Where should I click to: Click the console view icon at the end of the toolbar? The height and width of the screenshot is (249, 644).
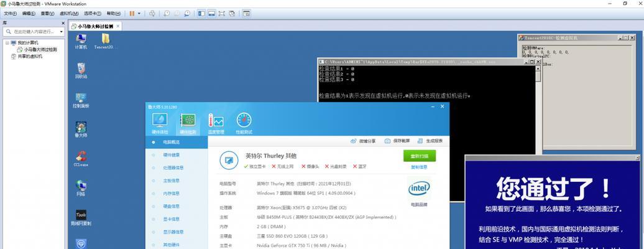coord(246,14)
